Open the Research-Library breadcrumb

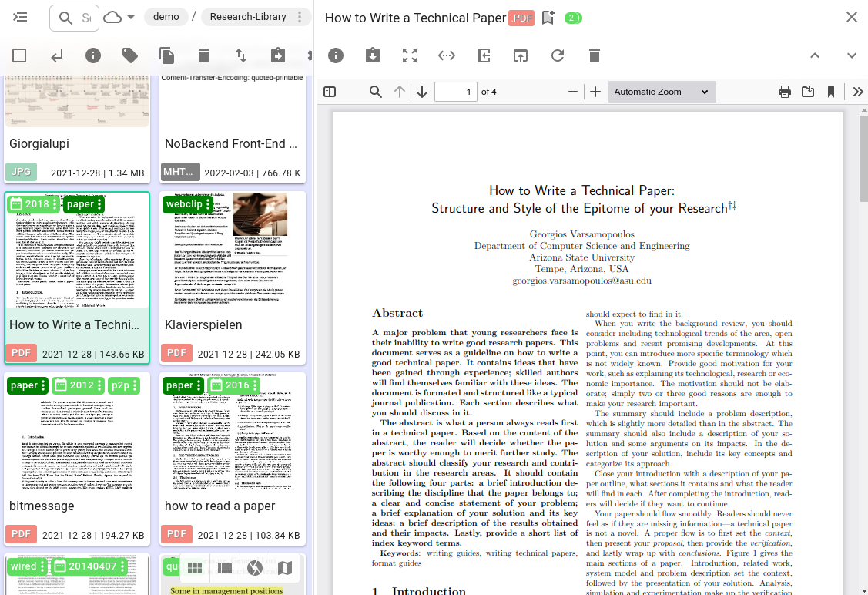248,17
